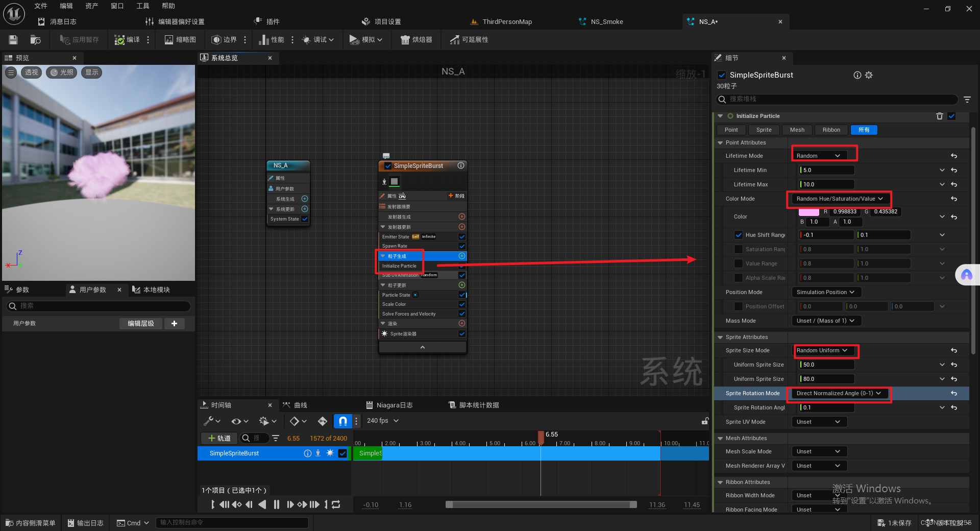
Task: Reset Lifetime Mode to its default value
Action: point(954,156)
